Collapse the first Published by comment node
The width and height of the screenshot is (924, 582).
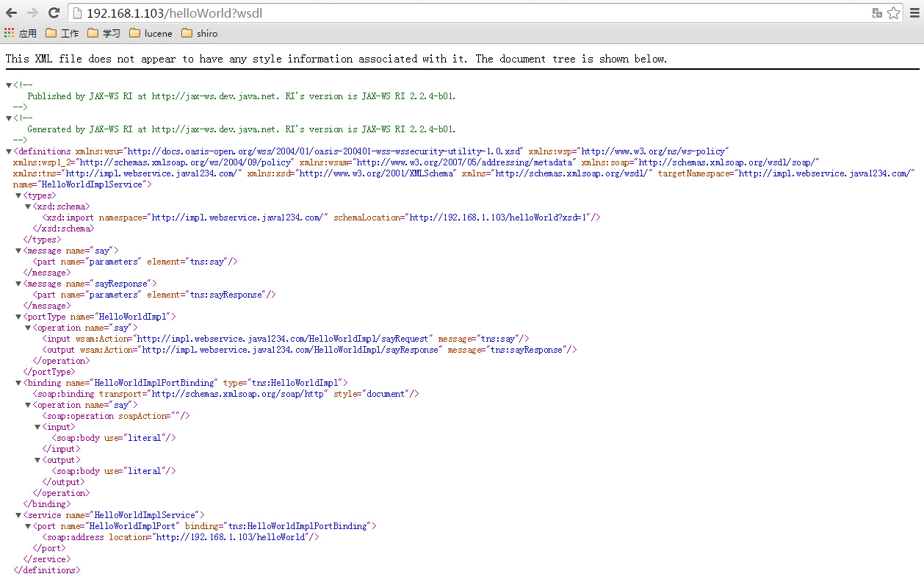point(9,85)
